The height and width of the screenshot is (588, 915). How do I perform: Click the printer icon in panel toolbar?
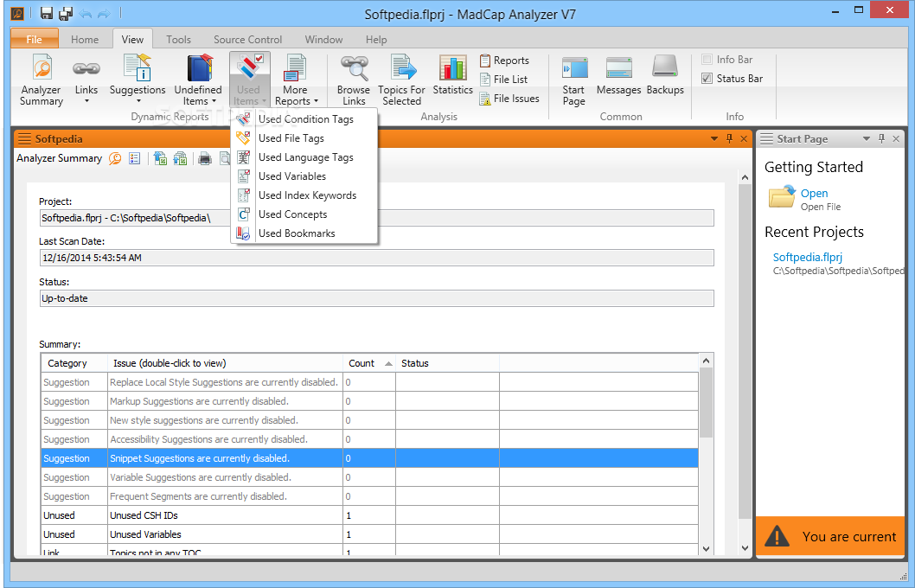(x=205, y=158)
